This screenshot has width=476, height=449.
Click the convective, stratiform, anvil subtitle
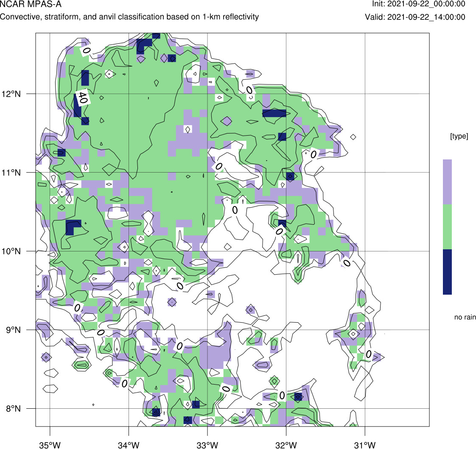(129, 17)
